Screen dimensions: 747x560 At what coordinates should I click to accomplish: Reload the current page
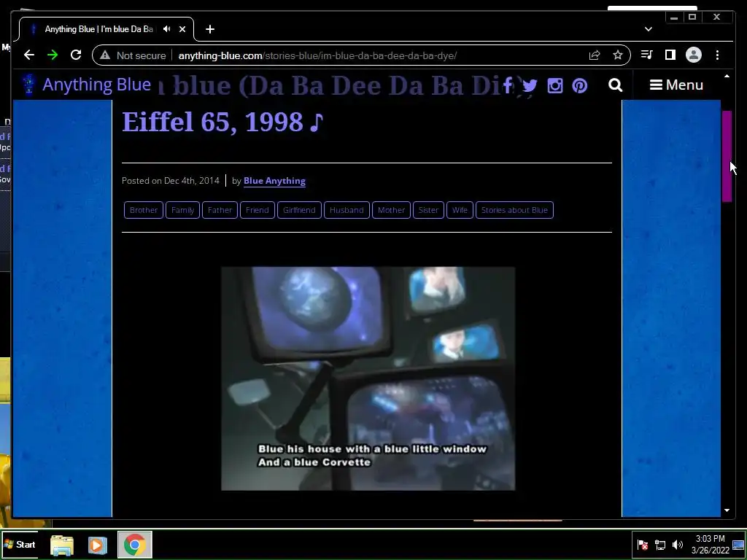tap(76, 55)
